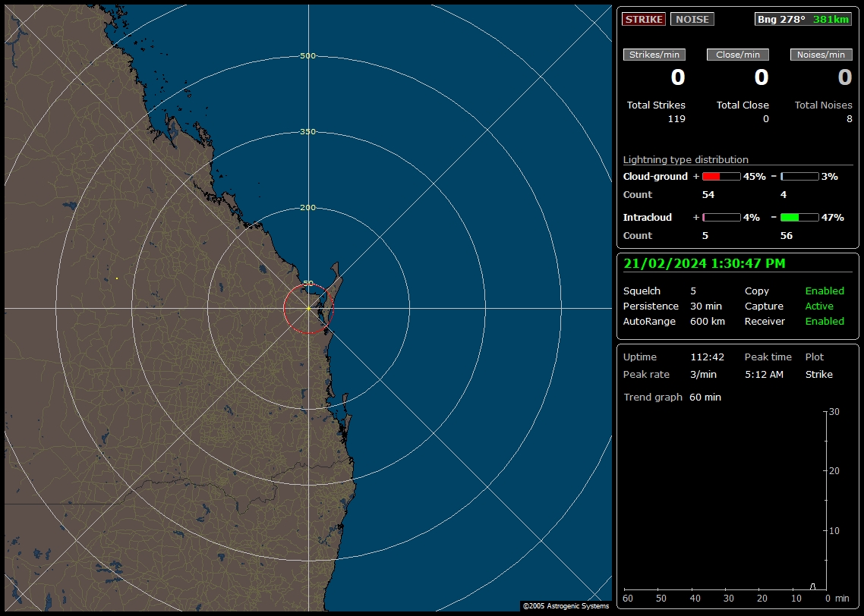Image resolution: width=864 pixels, height=616 pixels.
Task: Click the 350 range ring label
Action: click(x=308, y=131)
